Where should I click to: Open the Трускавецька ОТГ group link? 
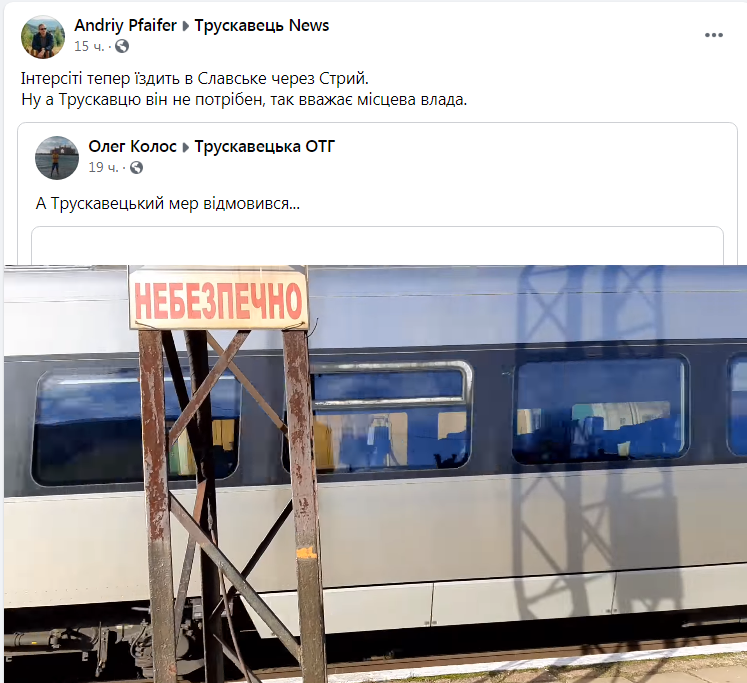coord(264,146)
